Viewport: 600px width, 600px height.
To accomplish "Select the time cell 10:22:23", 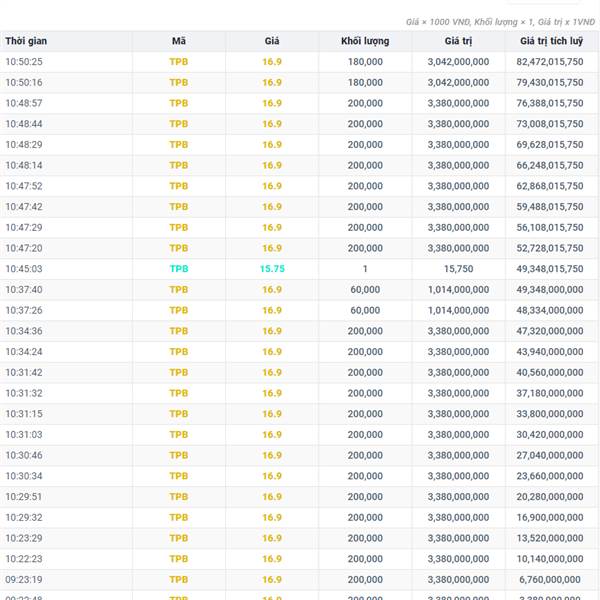I will click(x=24, y=559).
